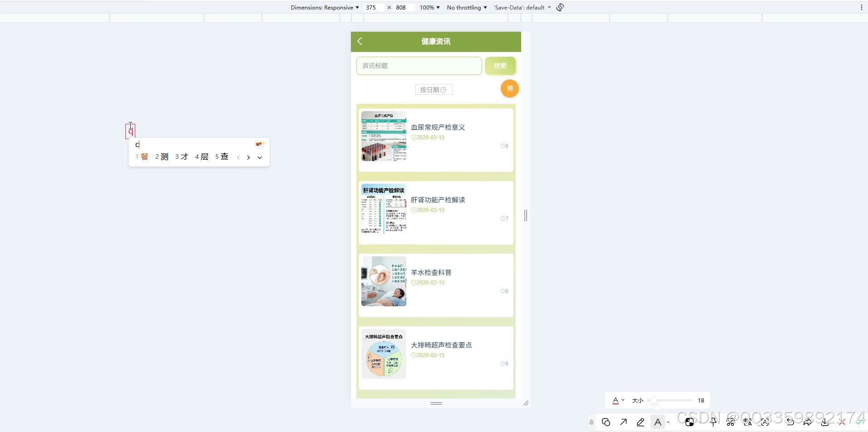
Task: Expand text tool options arrow
Action: coord(668,422)
